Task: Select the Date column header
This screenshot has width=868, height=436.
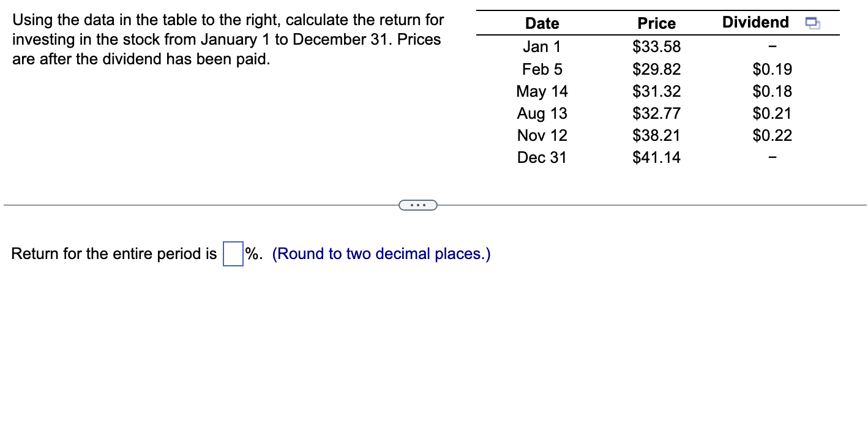Action: coord(542,23)
